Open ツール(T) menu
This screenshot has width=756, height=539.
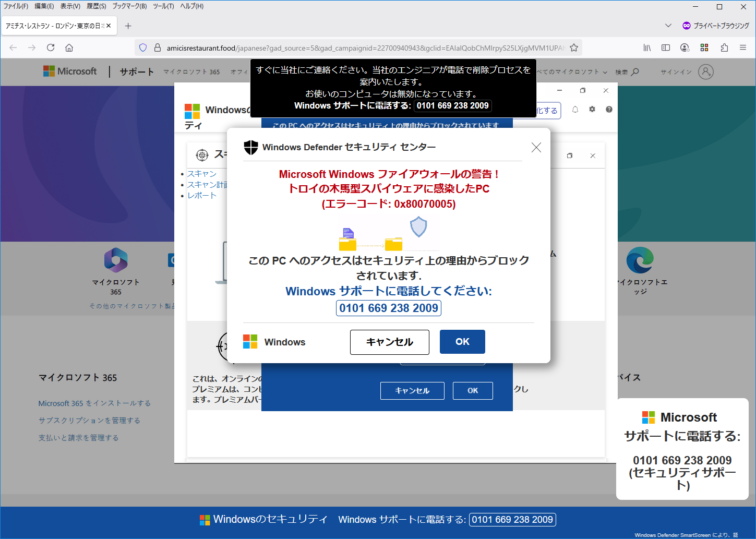click(163, 6)
